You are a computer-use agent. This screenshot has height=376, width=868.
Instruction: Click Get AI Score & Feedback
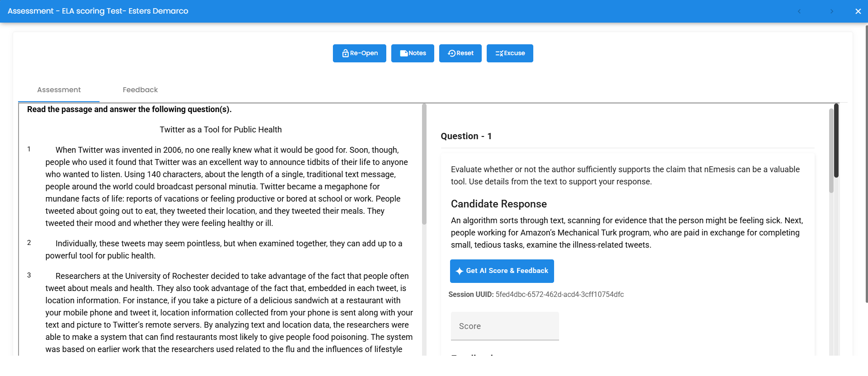coord(502,271)
